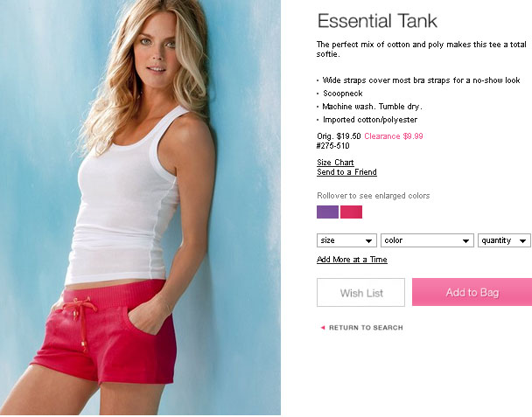Click the Return to Search link
This screenshot has height=417, width=532.
[366, 328]
